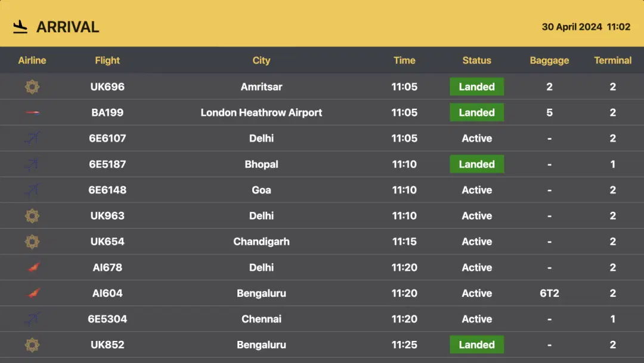Click the Vistara icon next to flight UK963

click(32, 216)
